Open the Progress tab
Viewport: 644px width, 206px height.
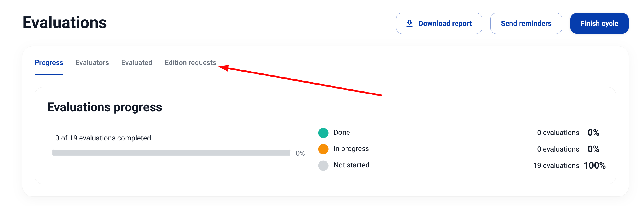(49, 63)
